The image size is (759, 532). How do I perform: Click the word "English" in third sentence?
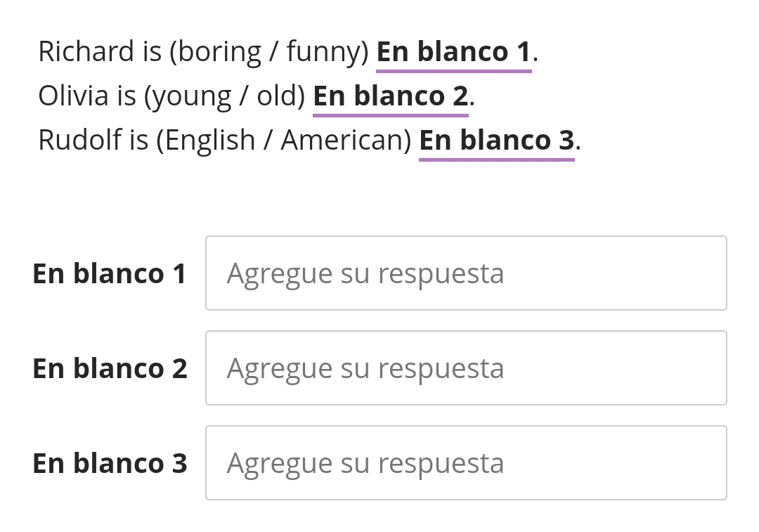[209, 141]
